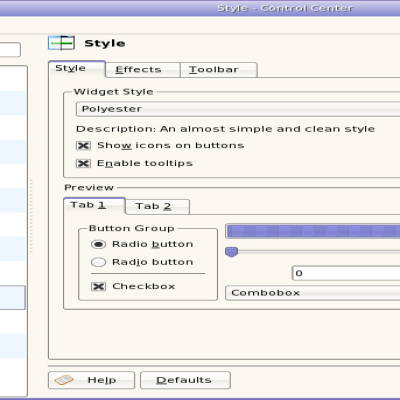This screenshot has width=400, height=400.
Task: Open the Toolbar tab
Action: click(218, 70)
